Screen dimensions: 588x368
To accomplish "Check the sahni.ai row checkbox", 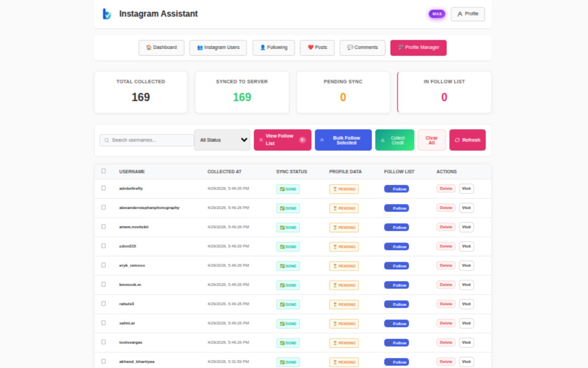I will point(103,323).
